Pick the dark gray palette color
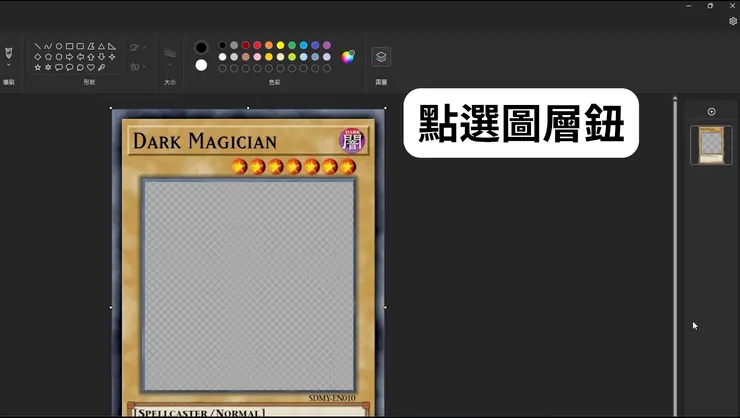The image size is (740, 418). (234, 45)
